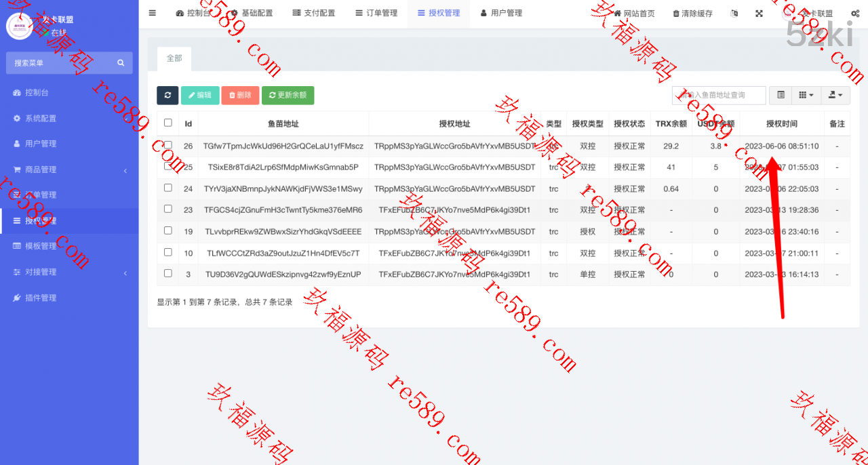Check the checkbox for row Id 23
Viewport: 868px width, 465px height.
[x=168, y=209]
